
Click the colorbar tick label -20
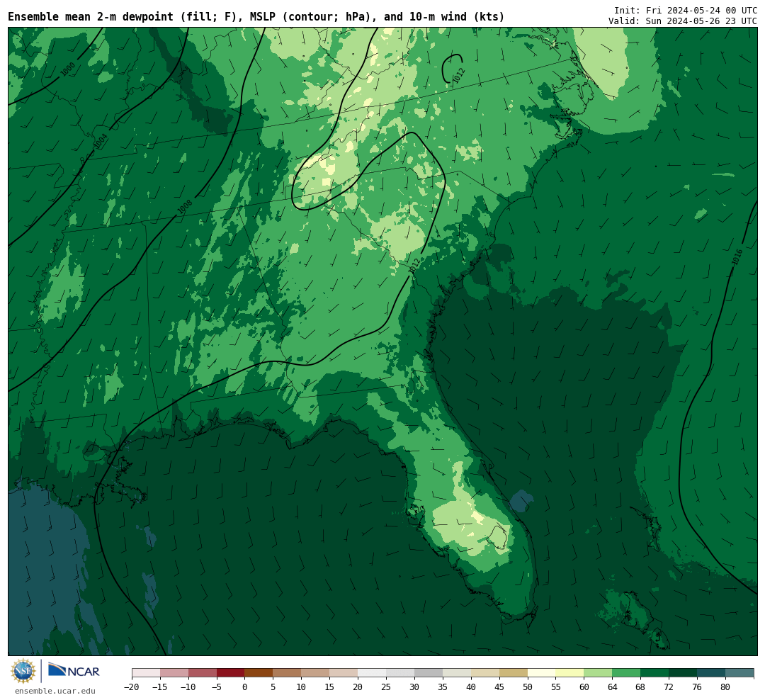pos(131,687)
